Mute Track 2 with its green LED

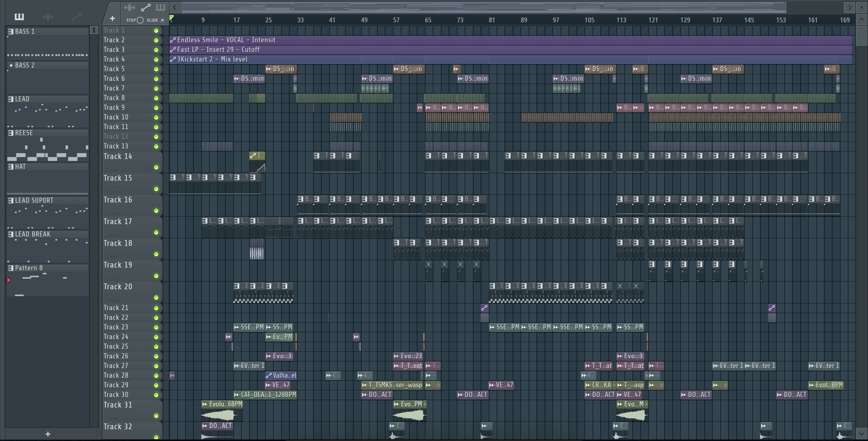coord(156,40)
